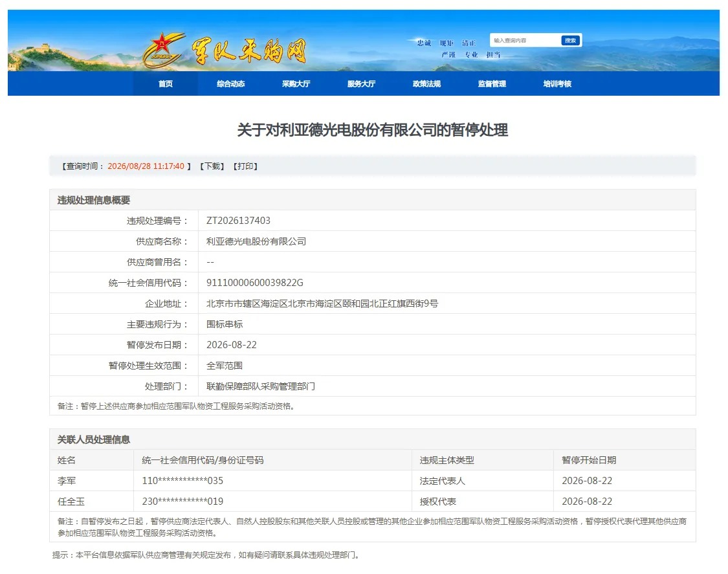Go to 培训考核 section
728x574 pixels.
[x=557, y=83]
